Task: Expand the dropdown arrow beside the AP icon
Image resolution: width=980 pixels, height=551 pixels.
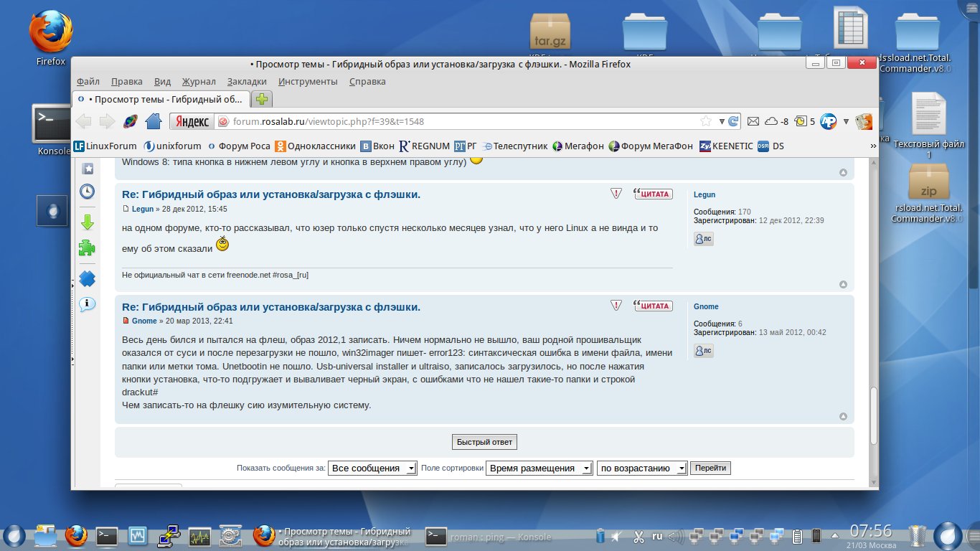Action: tap(846, 121)
